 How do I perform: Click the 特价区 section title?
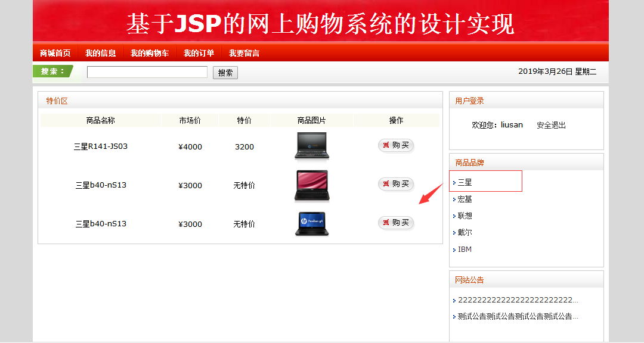[x=57, y=101]
